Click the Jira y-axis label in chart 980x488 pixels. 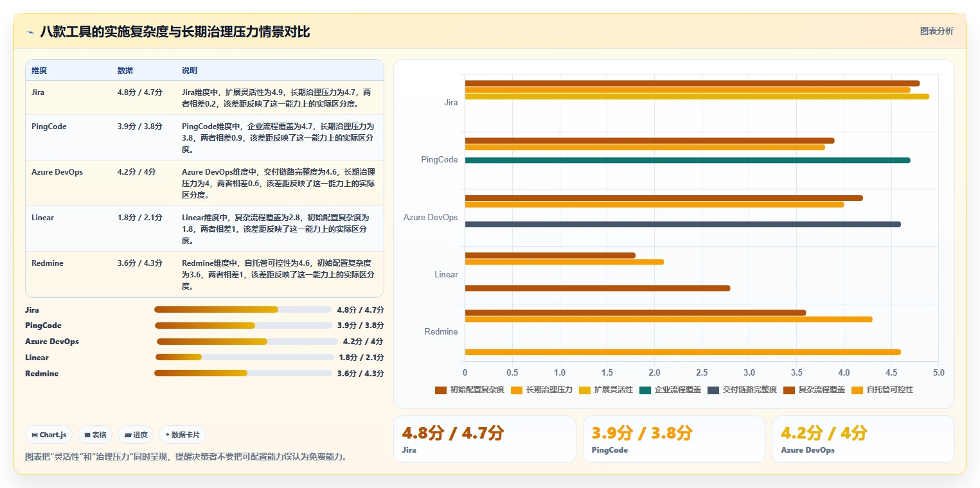tap(451, 103)
